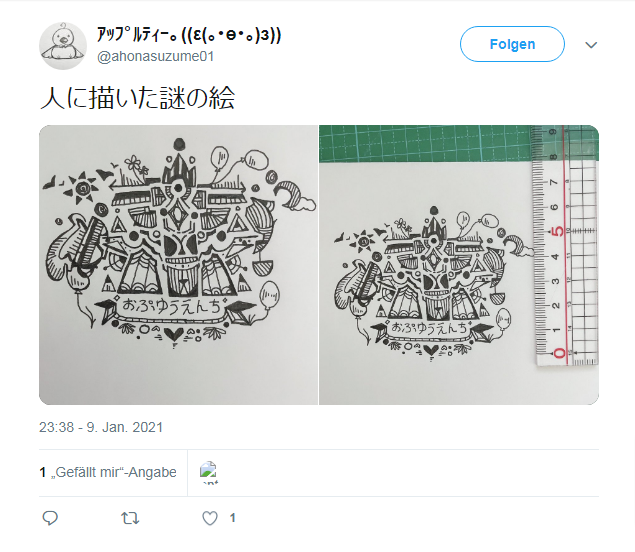The height and width of the screenshot is (552, 635).
Task: Click the green cutting mat in photo
Action: (424, 143)
